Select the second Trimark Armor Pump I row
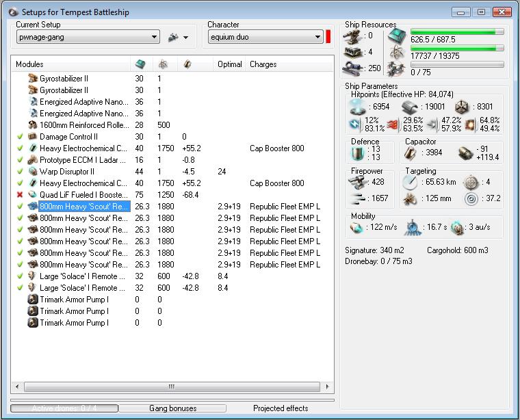This screenshot has height=420, width=520. [172, 311]
